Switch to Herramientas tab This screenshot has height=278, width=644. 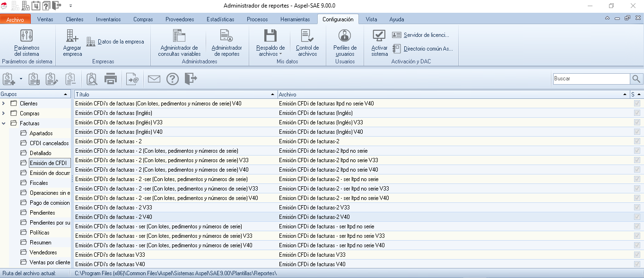[x=295, y=19]
